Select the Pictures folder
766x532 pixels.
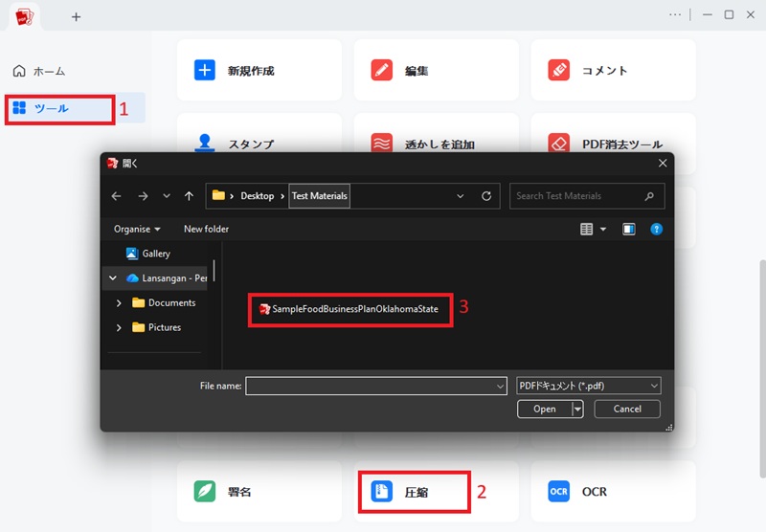[157, 327]
